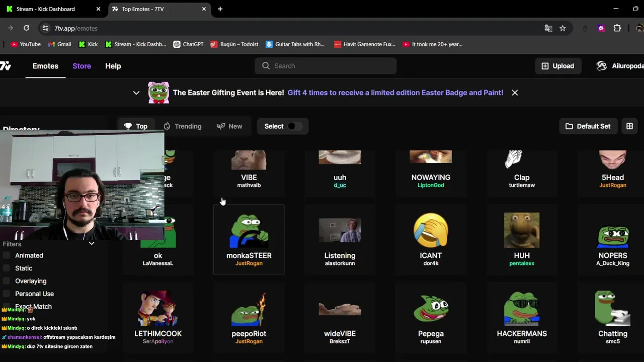Close the Top Emotes - 7TV tab
The width and height of the screenshot is (644, 362).
point(204,9)
